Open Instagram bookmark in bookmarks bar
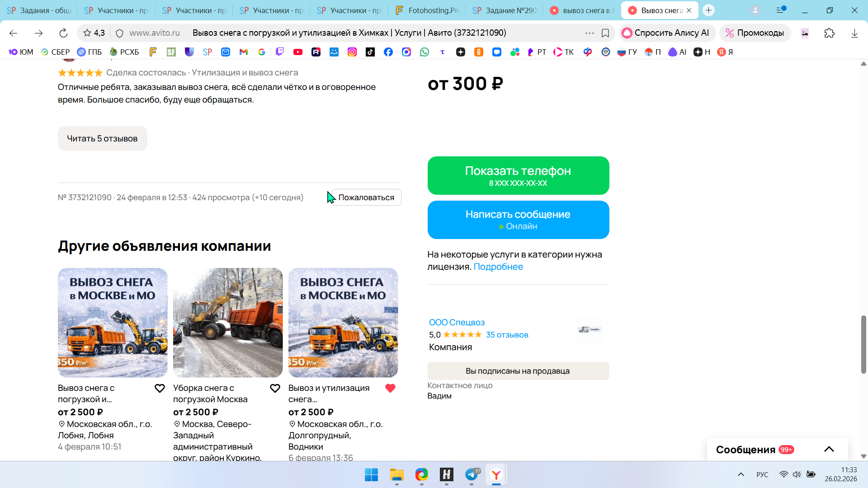868x488 pixels. coord(352,52)
